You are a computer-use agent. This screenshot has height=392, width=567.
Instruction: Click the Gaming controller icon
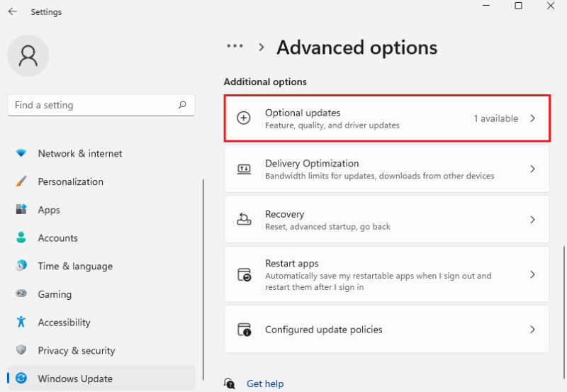click(x=21, y=293)
